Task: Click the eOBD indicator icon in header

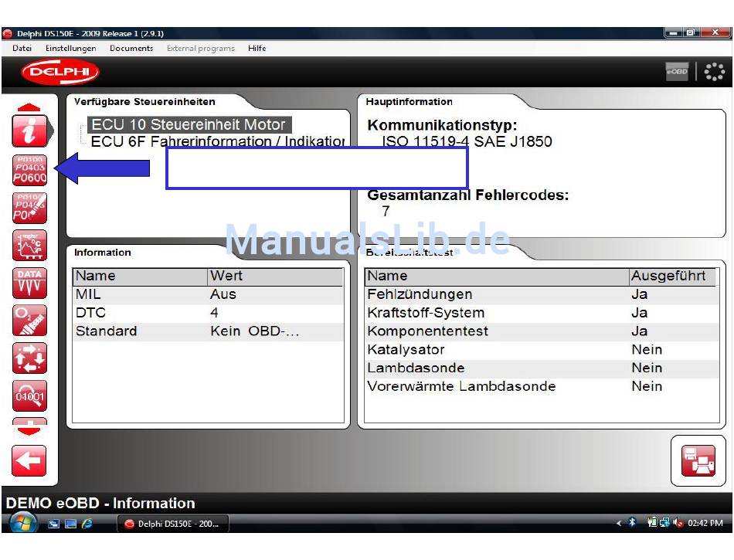Action: click(677, 72)
